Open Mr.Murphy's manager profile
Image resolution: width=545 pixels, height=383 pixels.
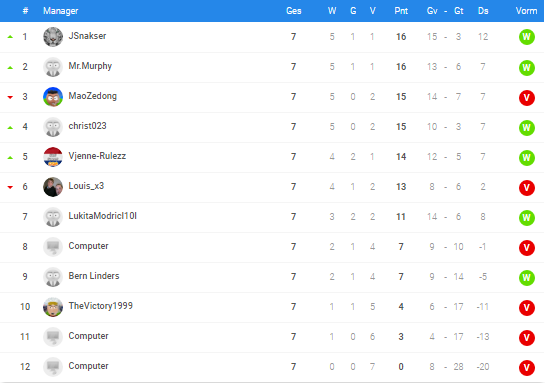pyautogui.click(x=90, y=66)
